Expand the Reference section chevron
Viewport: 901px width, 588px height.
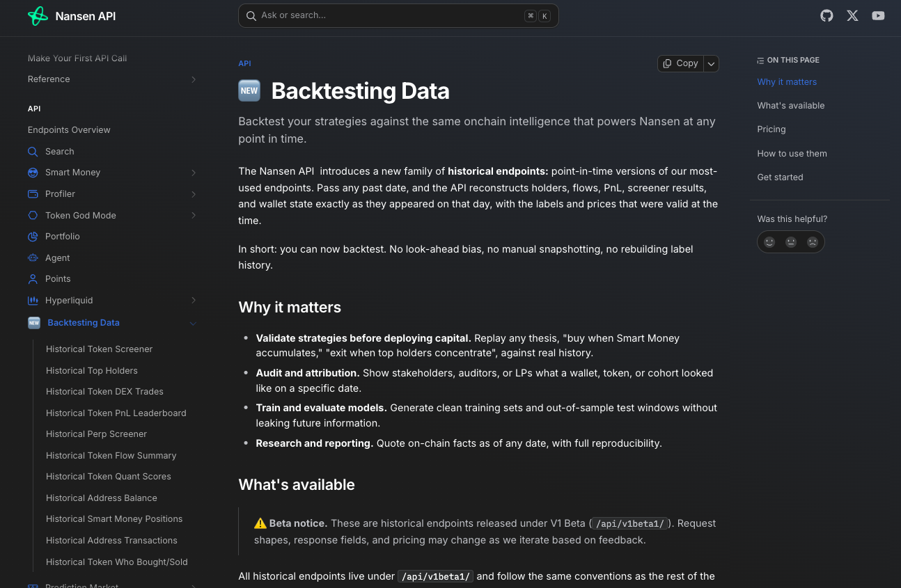point(194,79)
